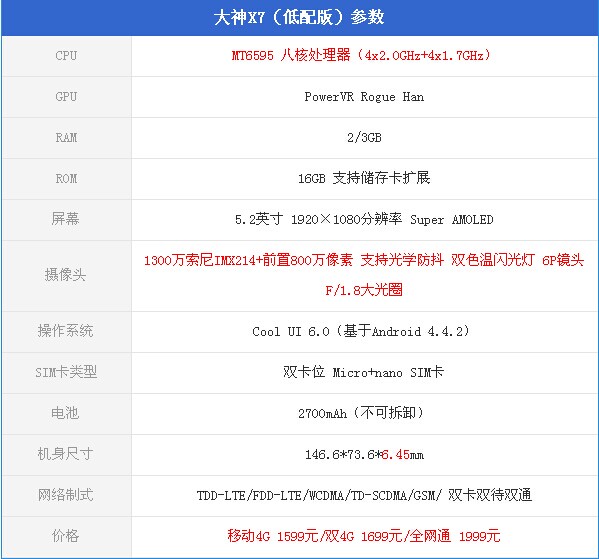Select the 网络制式 row label
Image resolution: width=599 pixels, height=559 pixels.
(65, 495)
